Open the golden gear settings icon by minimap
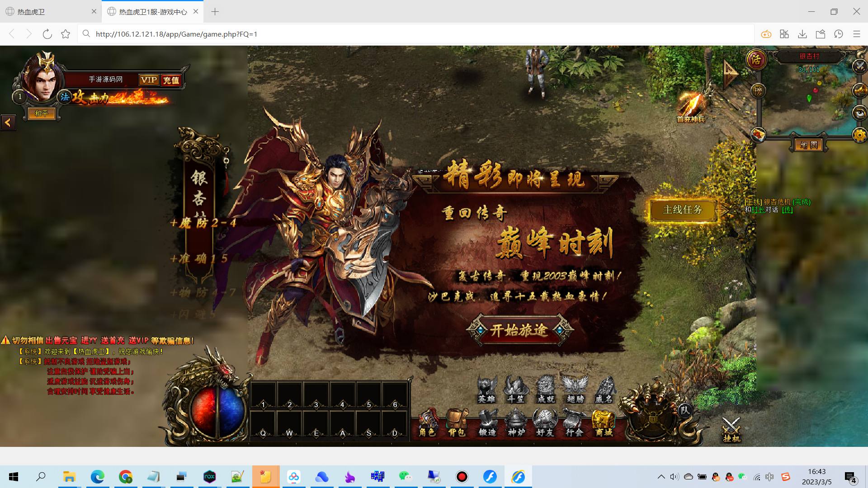Screen dimensions: 868x488 [x=859, y=135]
